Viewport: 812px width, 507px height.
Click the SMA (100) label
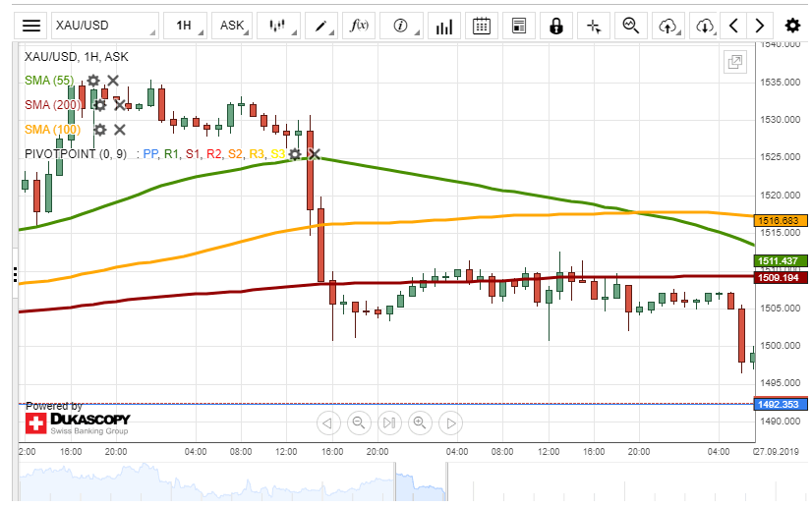pos(53,130)
